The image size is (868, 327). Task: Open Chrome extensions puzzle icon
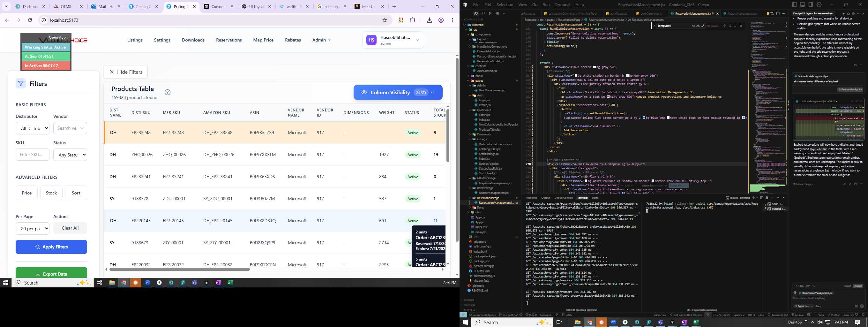tap(412, 20)
